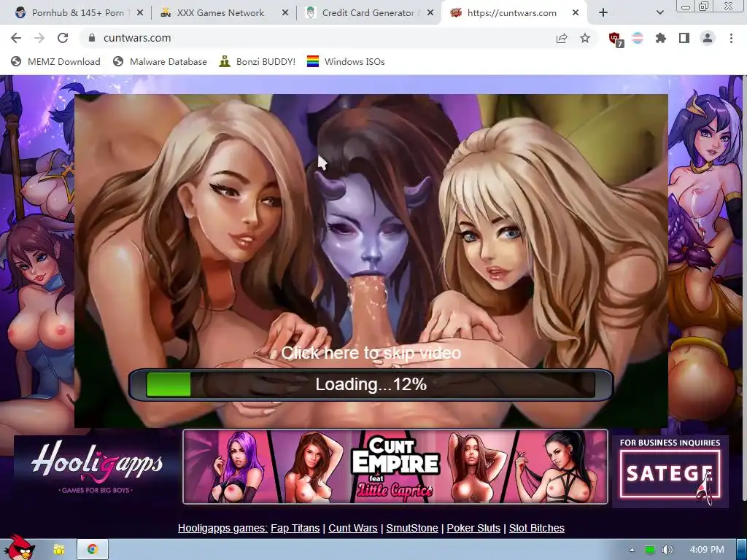The height and width of the screenshot is (560, 747).
Task: Click the 4:09 PM taskbar clock
Action: click(x=707, y=550)
